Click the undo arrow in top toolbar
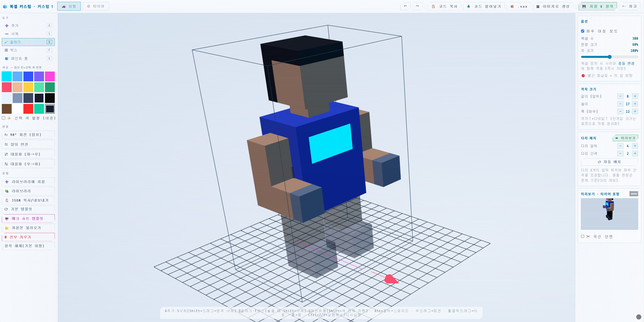The image size is (644, 322). [x=405, y=6]
